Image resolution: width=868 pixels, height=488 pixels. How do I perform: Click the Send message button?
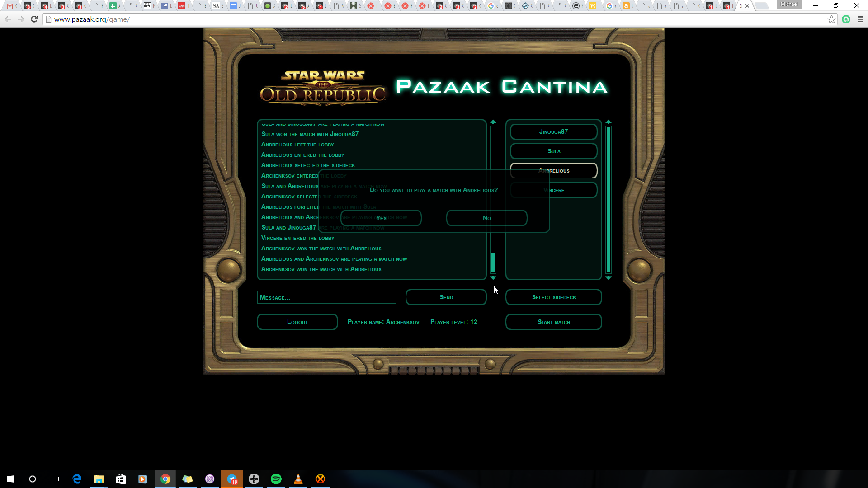click(x=446, y=297)
